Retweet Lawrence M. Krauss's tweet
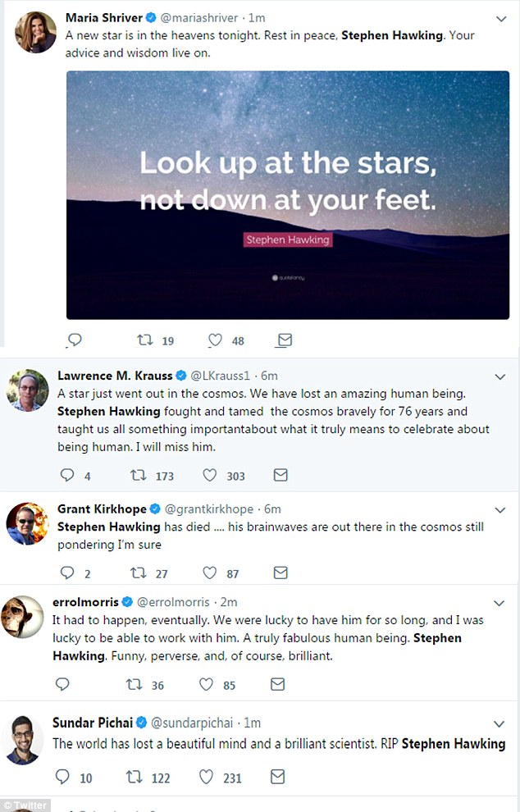Screen dimensions: 520x812 (x=140, y=475)
